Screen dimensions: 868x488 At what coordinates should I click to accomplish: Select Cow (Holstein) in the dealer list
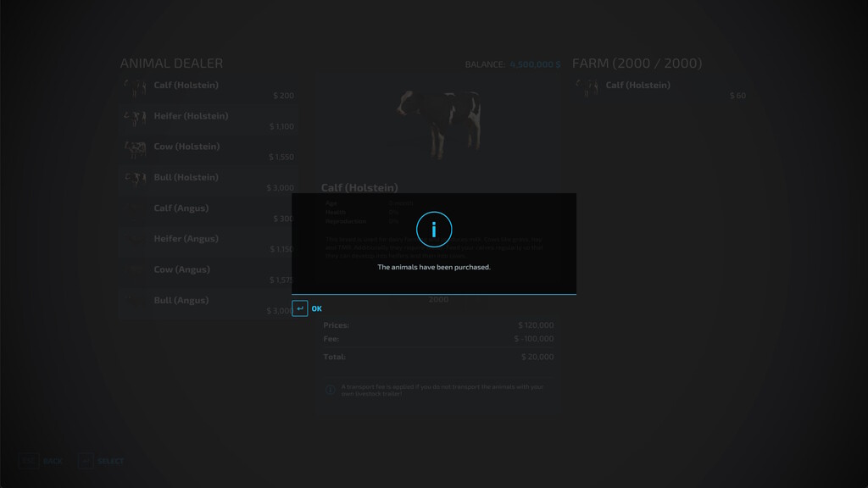click(209, 151)
